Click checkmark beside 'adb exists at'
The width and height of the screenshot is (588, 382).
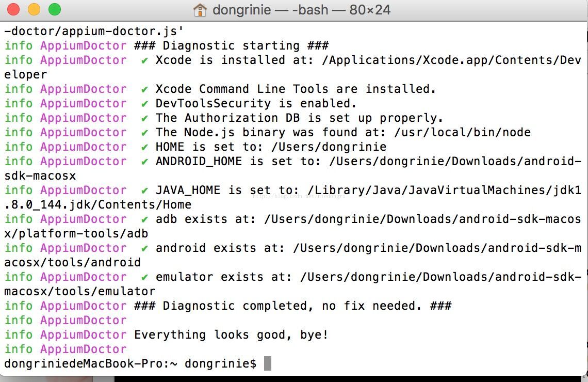[x=145, y=219]
